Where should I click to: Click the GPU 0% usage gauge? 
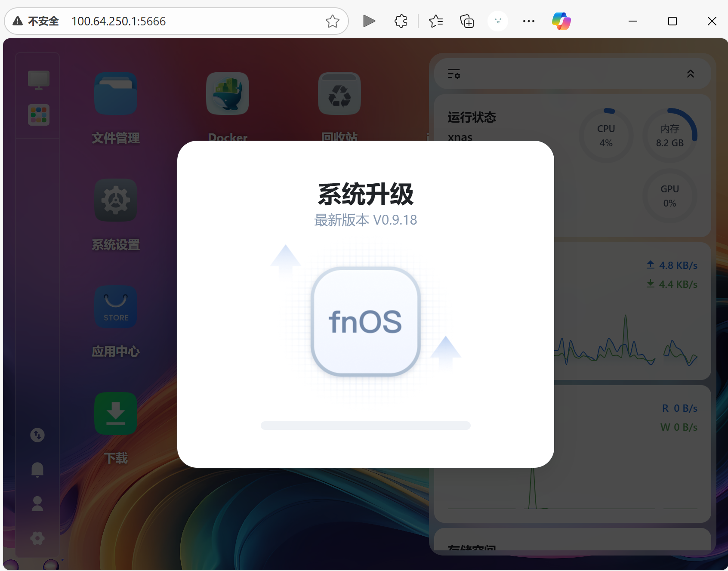(x=669, y=196)
